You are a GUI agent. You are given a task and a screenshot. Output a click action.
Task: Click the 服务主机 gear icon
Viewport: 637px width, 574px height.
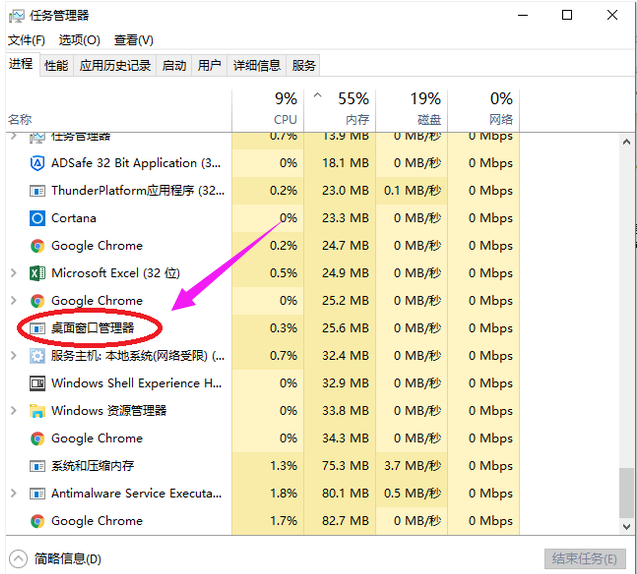pyautogui.click(x=37, y=355)
